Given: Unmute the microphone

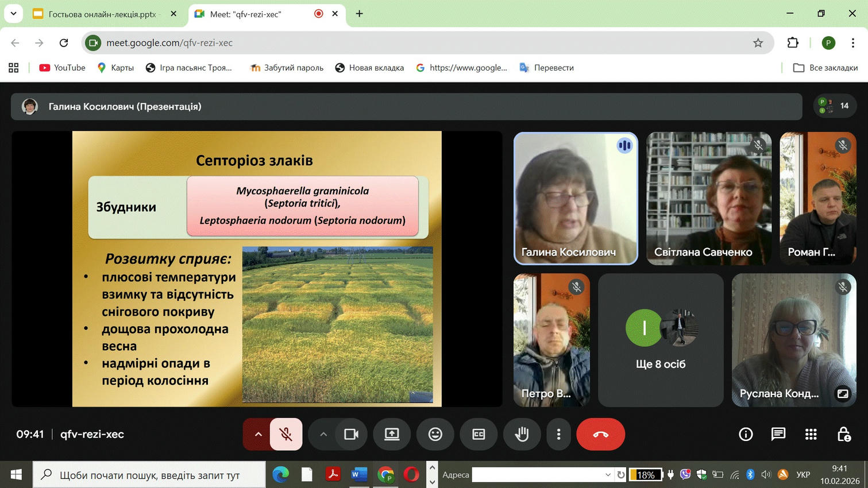Looking at the screenshot, I should (x=286, y=435).
